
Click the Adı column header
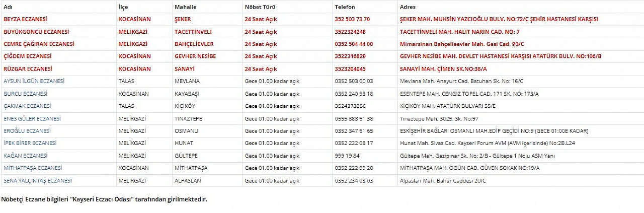point(8,7)
